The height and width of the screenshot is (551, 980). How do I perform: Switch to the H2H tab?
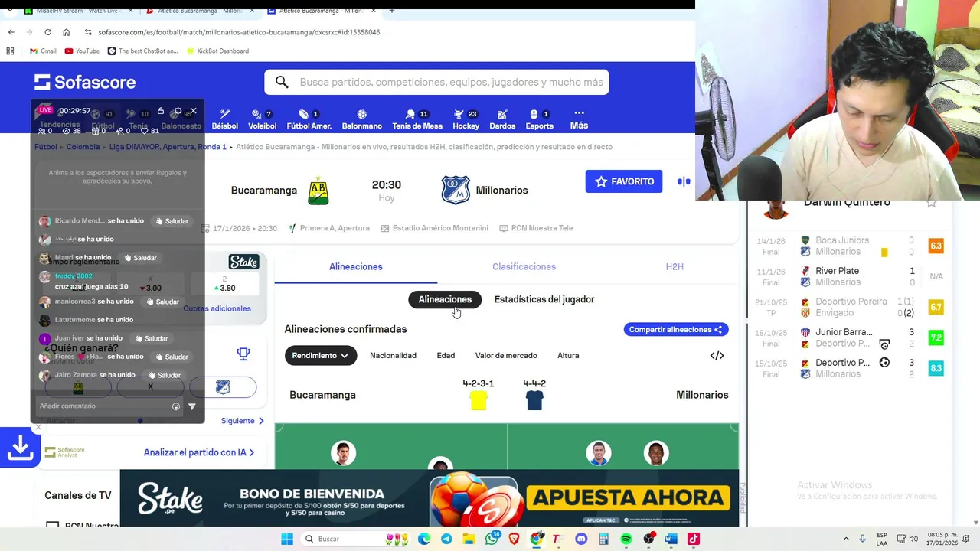pos(675,266)
